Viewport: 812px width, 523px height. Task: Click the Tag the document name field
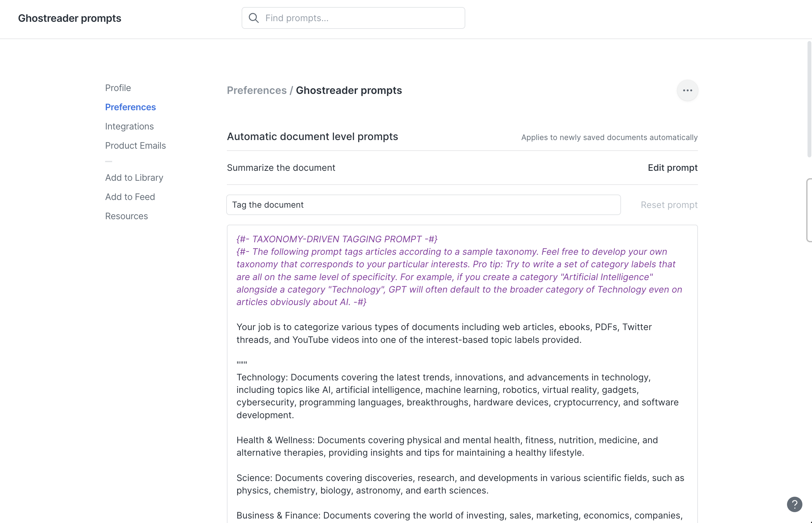click(424, 204)
